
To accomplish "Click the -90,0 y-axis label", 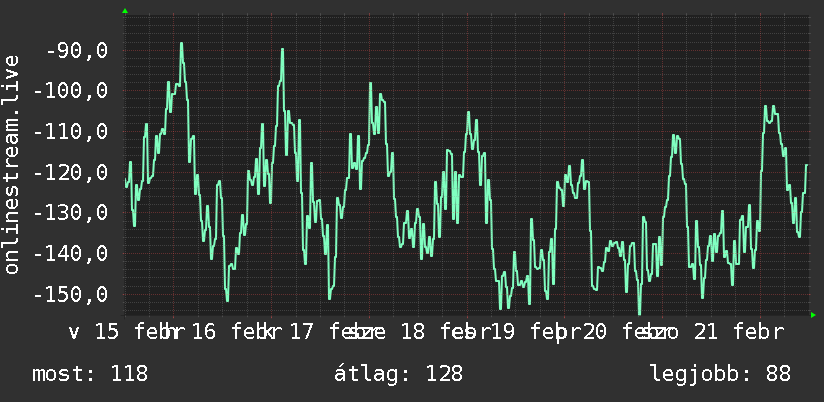I will (77, 51).
